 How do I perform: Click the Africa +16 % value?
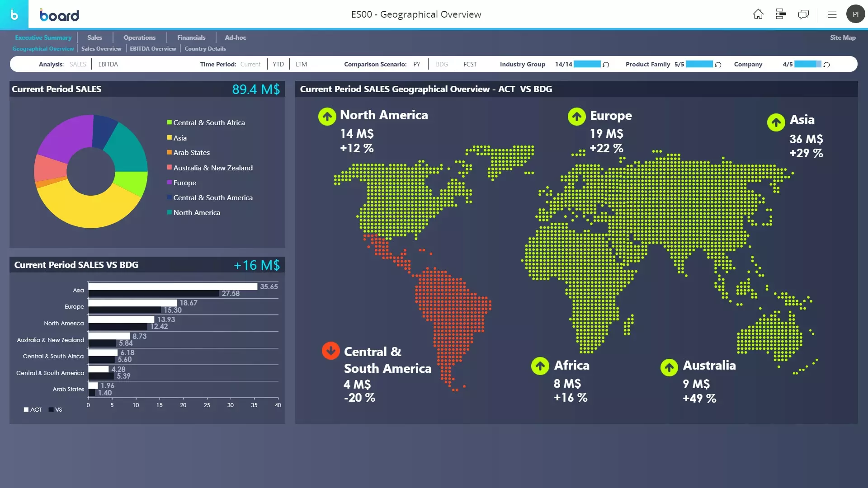coord(571,398)
